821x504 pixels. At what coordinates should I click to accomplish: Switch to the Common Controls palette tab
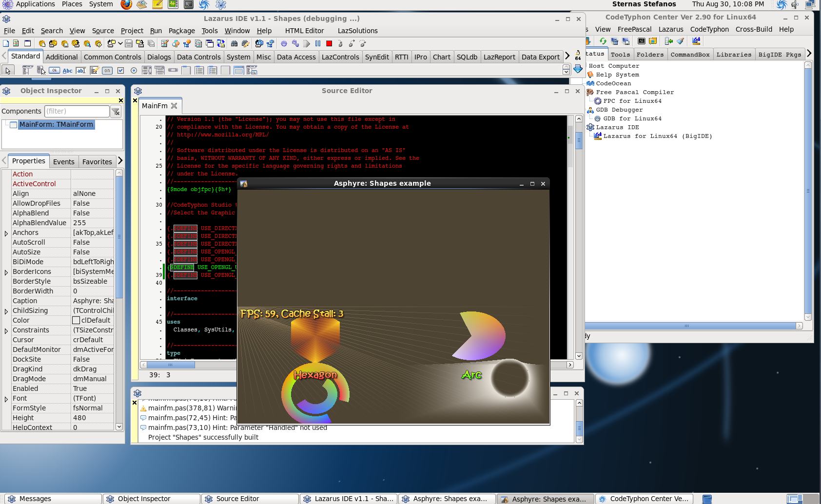(113, 57)
